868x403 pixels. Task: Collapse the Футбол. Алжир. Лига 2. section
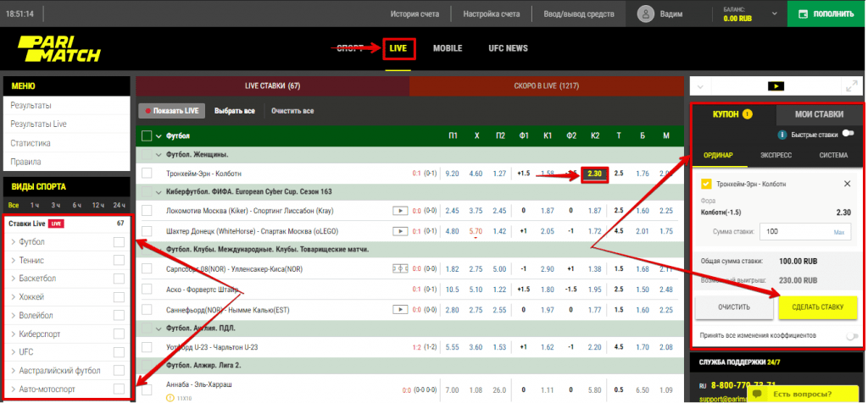159,366
